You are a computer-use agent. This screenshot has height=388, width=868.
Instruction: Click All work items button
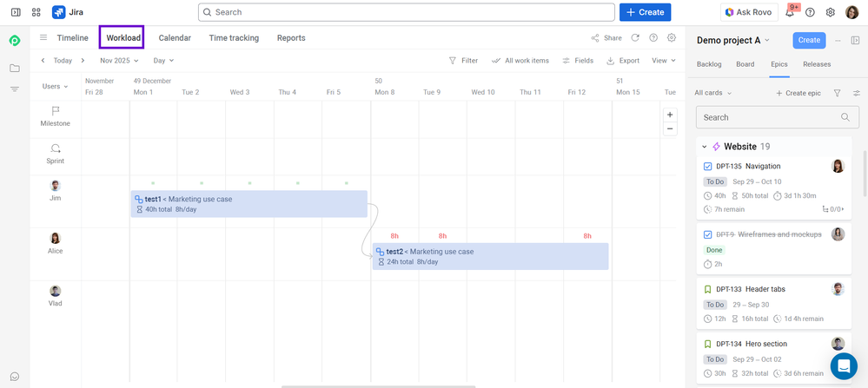click(520, 61)
